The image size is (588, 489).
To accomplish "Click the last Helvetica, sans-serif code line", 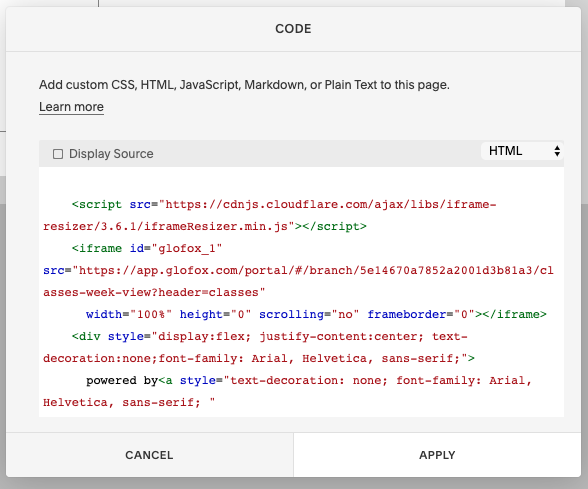I will pyautogui.click(x=129, y=402).
